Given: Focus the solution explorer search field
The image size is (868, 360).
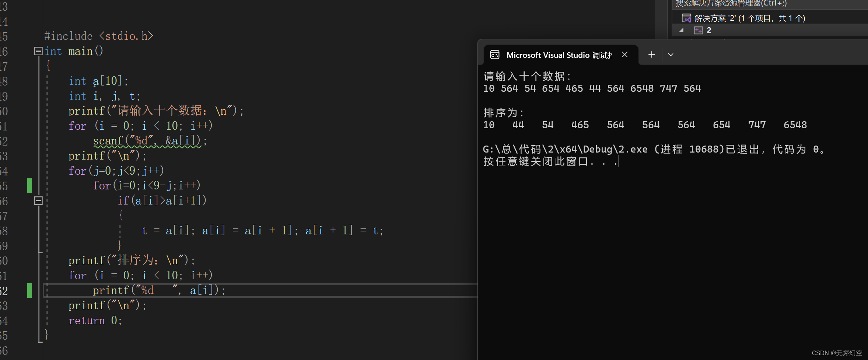Looking at the screenshot, I should (770, 4).
